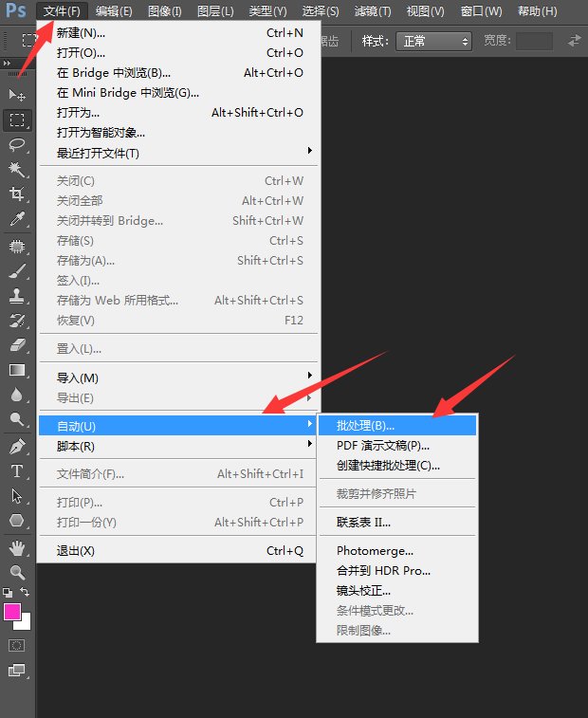Select Photomerge... in the submenu
The width and height of the screenshot is (588, 718).
coord(397,551)
